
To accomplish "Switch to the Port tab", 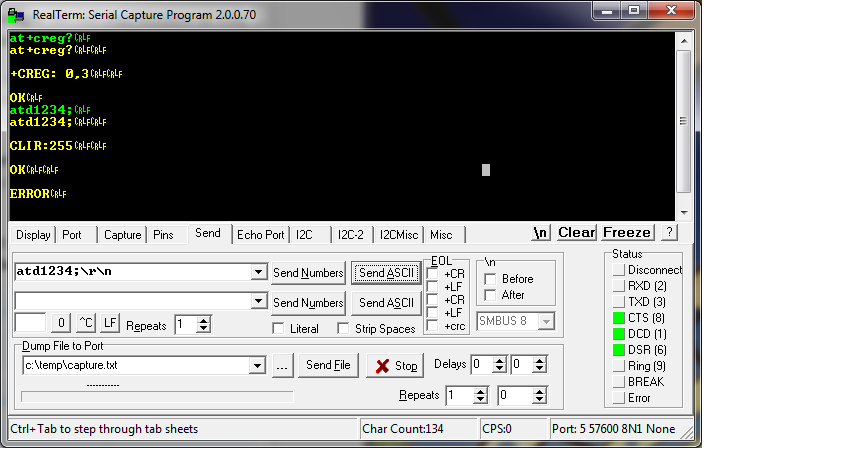I will coord(72,235).
